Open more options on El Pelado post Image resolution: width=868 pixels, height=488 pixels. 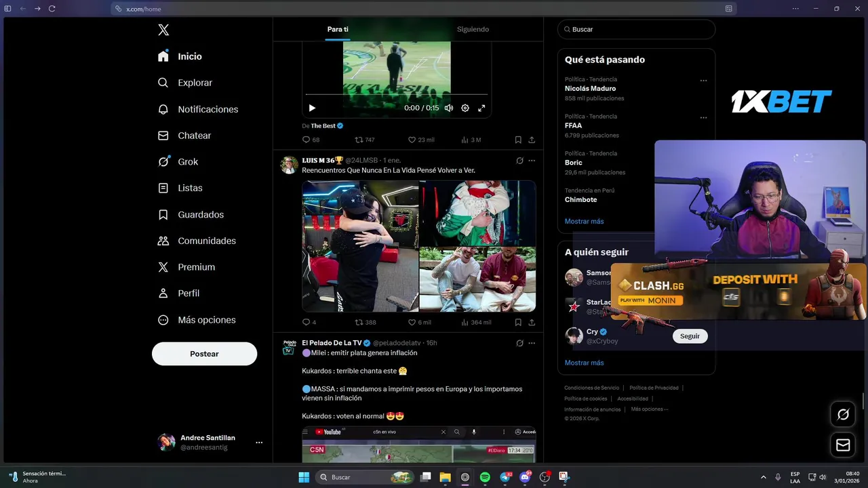[x=532, y=343]
